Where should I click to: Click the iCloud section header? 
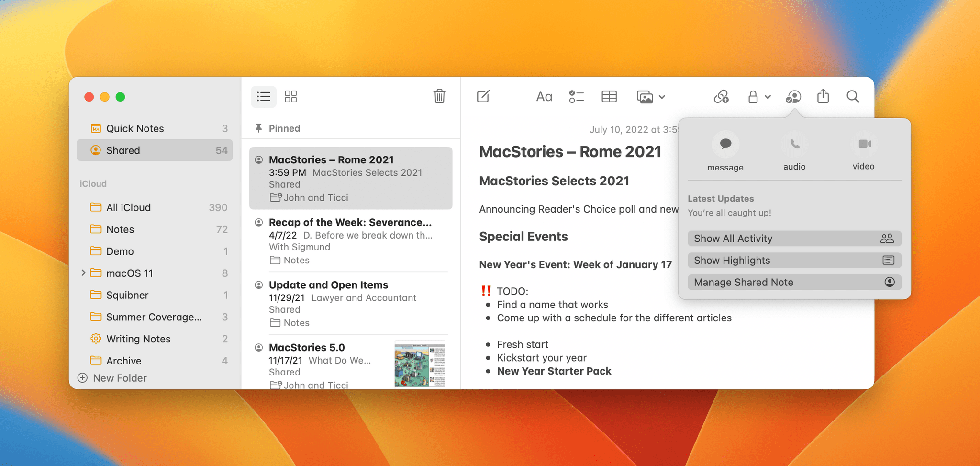[x=93, y=184]
